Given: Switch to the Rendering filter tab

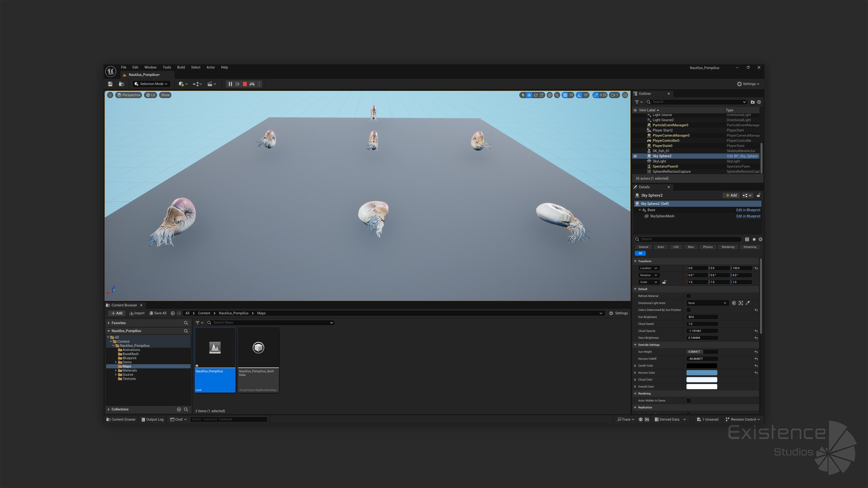Looking at the screenshot, I should click(728, 247).
